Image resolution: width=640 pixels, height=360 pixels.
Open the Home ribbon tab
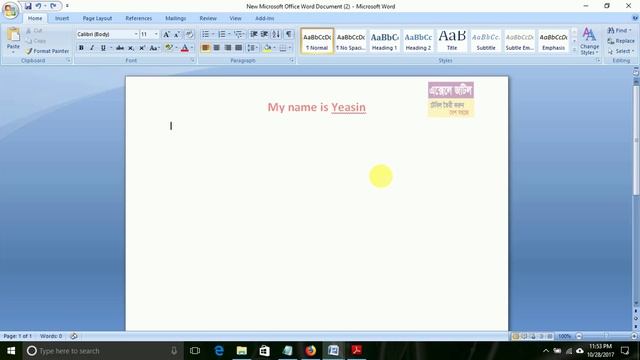tap(35, 18)
